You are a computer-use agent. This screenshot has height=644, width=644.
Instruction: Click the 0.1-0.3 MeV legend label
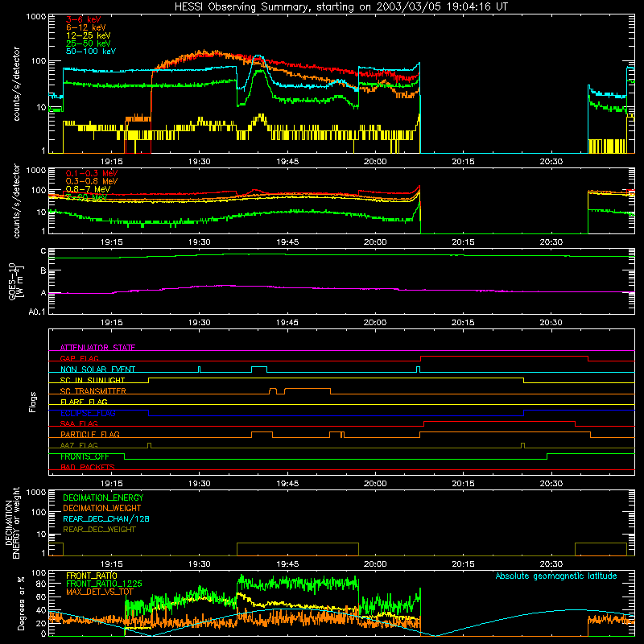coord(92,173)
